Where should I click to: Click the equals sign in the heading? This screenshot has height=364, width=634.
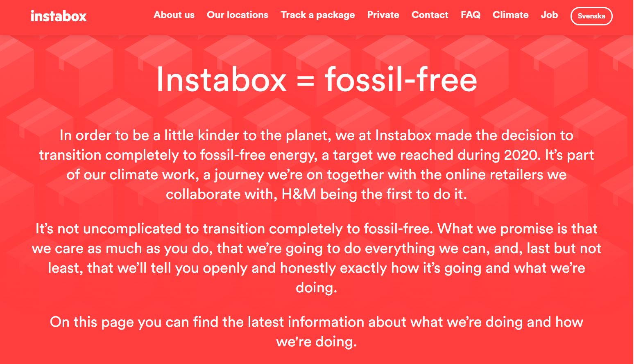coord(306,81)
